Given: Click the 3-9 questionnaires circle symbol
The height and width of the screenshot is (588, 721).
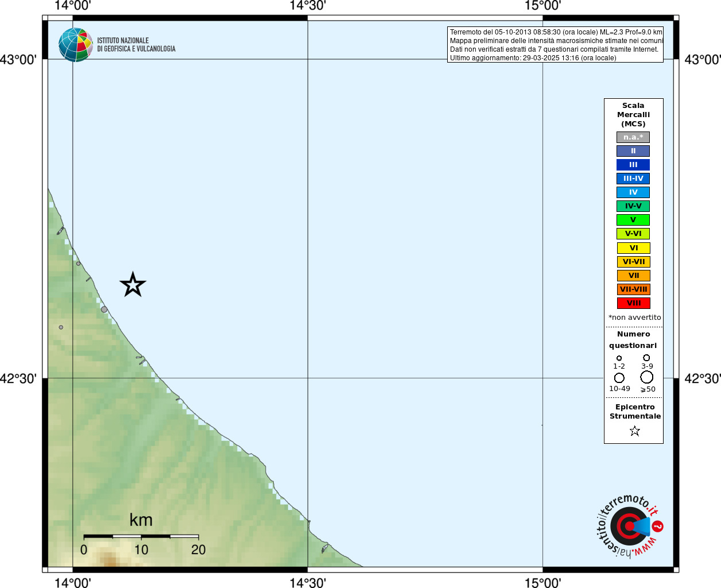Looking at the screenshot, I should point(646,358).
